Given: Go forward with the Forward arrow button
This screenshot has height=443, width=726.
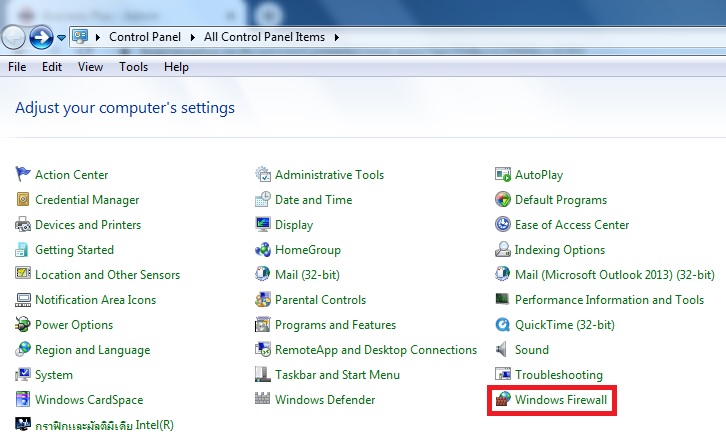Looking at the screenshot, I should point(41,37).
